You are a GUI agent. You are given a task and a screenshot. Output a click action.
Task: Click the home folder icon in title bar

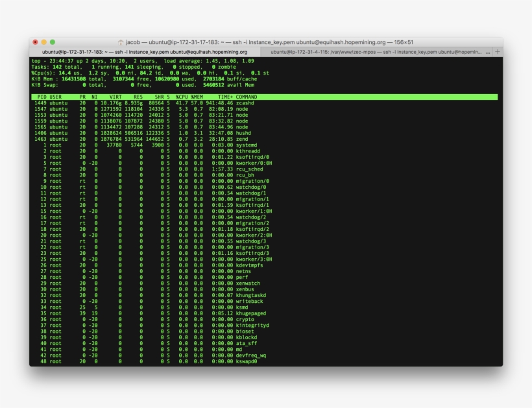point(121,42)
